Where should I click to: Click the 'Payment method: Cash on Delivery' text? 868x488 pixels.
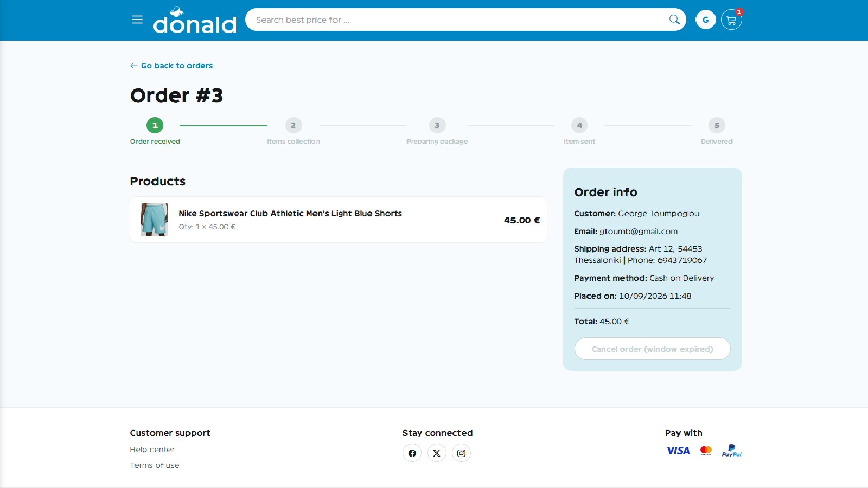click(x=644, y=278)
